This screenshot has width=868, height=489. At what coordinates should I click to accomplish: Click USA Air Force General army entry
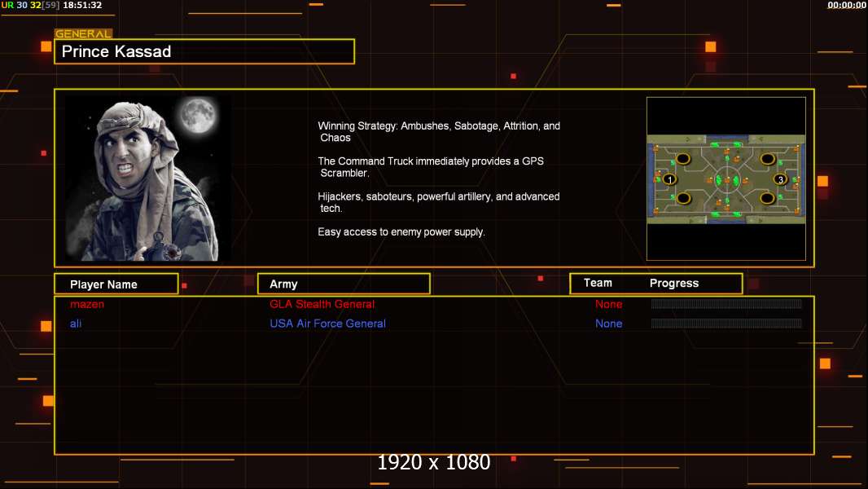click(x=327, y=324)
